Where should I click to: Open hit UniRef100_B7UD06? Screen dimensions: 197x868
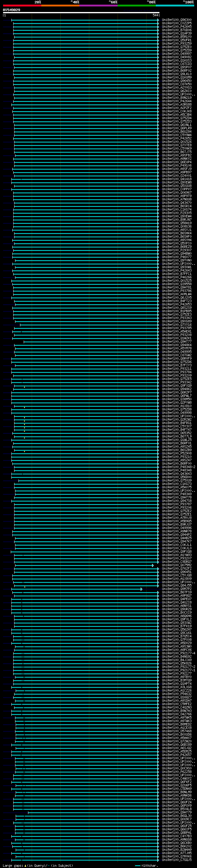[177, 30]
